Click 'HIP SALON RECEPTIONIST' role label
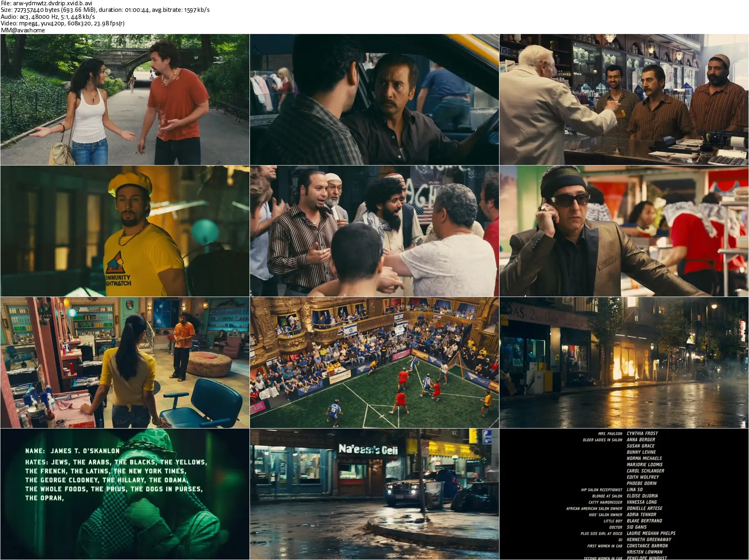 [x=601, y=490]
